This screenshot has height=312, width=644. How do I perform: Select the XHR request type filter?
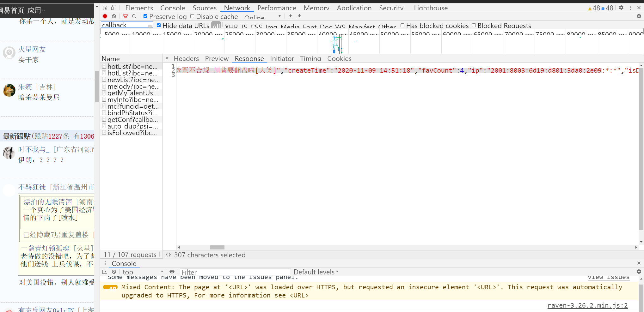(231, 27)
